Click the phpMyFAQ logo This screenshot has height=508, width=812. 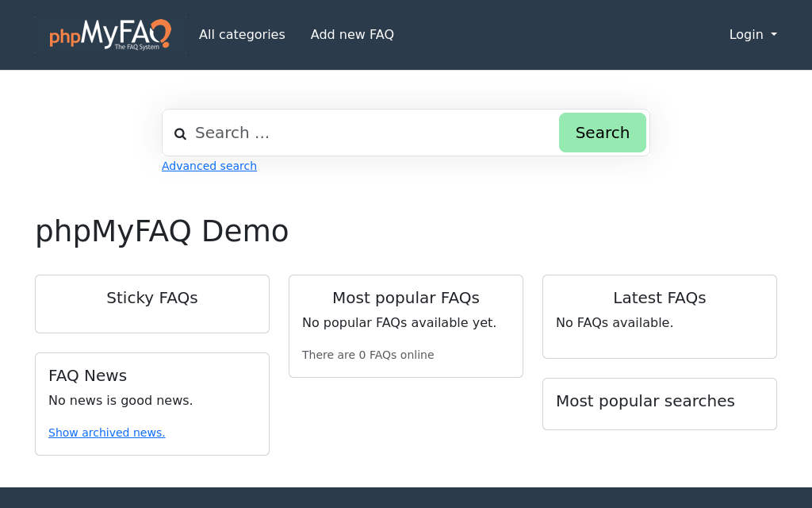pos(110,35)
